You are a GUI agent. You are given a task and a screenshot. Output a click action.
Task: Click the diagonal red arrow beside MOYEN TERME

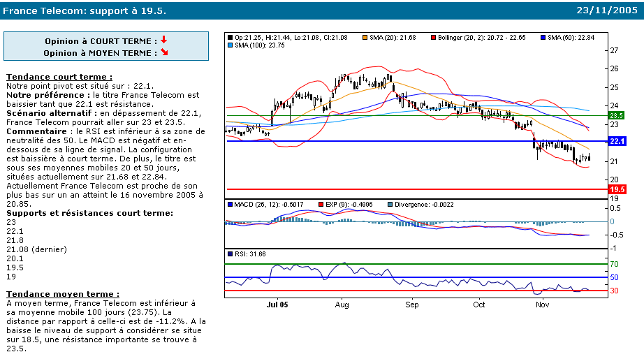point(165,52)
